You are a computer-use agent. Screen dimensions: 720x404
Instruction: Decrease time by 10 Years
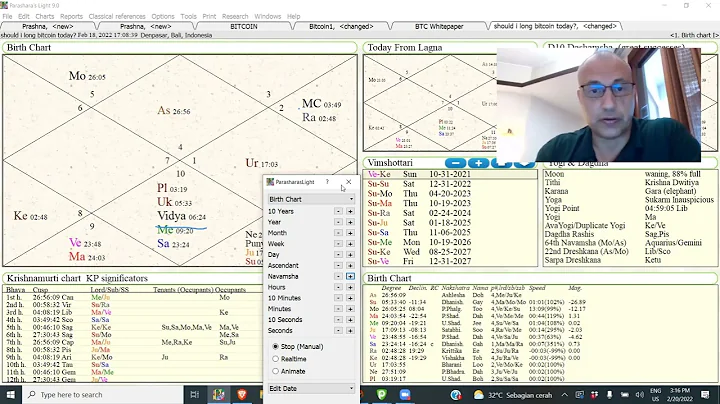point(338,211)
